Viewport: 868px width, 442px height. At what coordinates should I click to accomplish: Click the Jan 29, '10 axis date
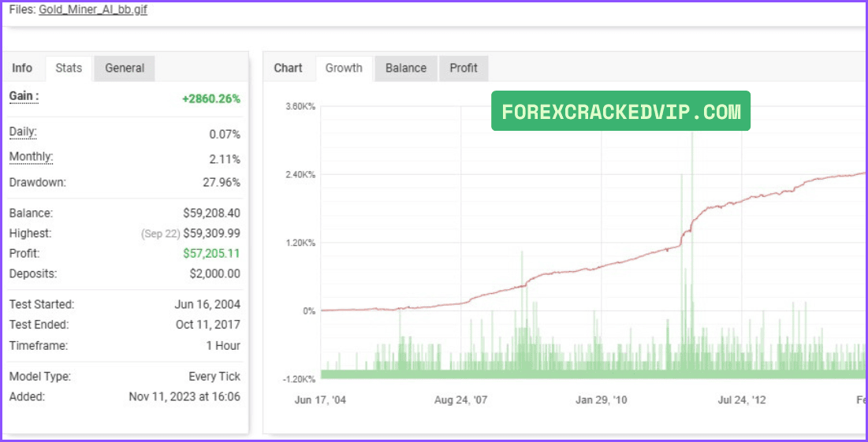[x=602, y=399]
